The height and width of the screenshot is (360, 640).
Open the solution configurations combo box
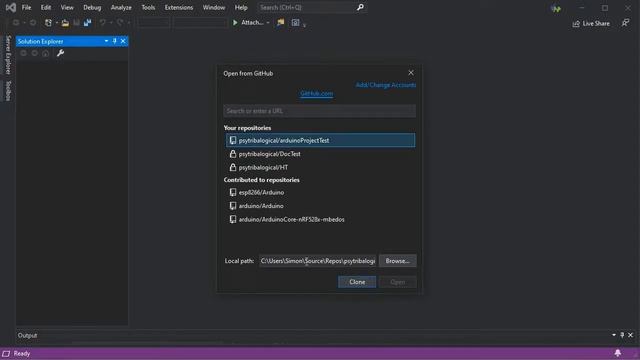pyautogui.click(x=153, y=23)
